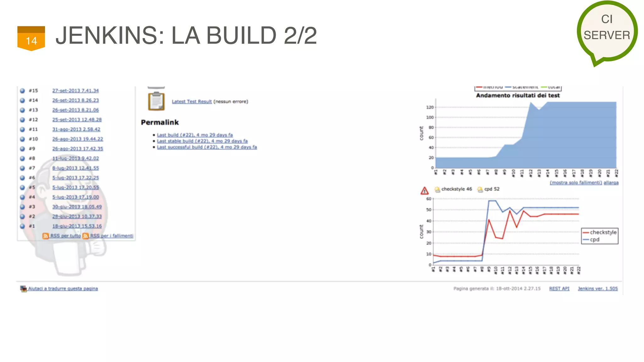The width and height of the screenshot is (644, 362).
Task: Open the 'Last build (#22)' permalink
Action: [x=195, y=135]
